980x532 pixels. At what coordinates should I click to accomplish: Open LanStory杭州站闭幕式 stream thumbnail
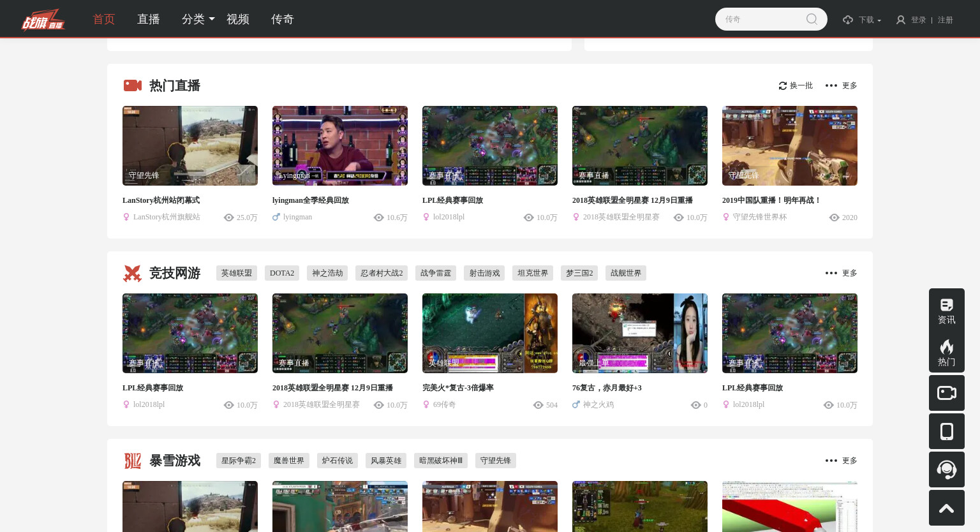click(190, 145)
